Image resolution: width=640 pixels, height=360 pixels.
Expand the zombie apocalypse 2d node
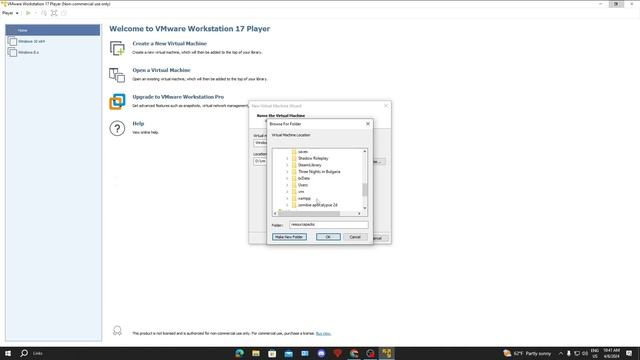point(287,205)
